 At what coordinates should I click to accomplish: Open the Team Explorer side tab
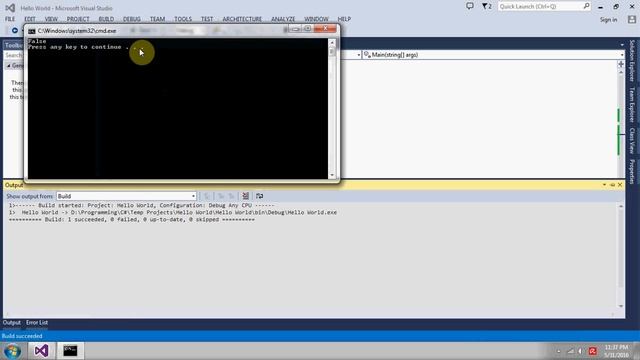(632, 104)
